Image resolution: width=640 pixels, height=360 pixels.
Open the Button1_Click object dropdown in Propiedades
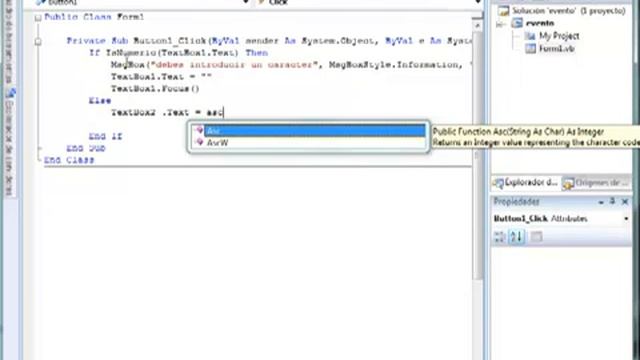click(626, 219)
